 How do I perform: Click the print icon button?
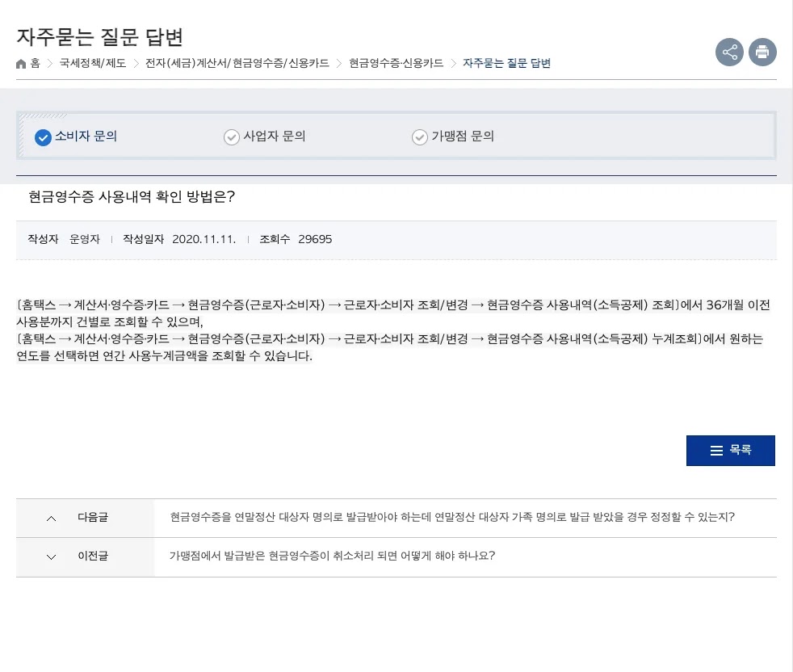pyautogui.click(x=762, y=52)
